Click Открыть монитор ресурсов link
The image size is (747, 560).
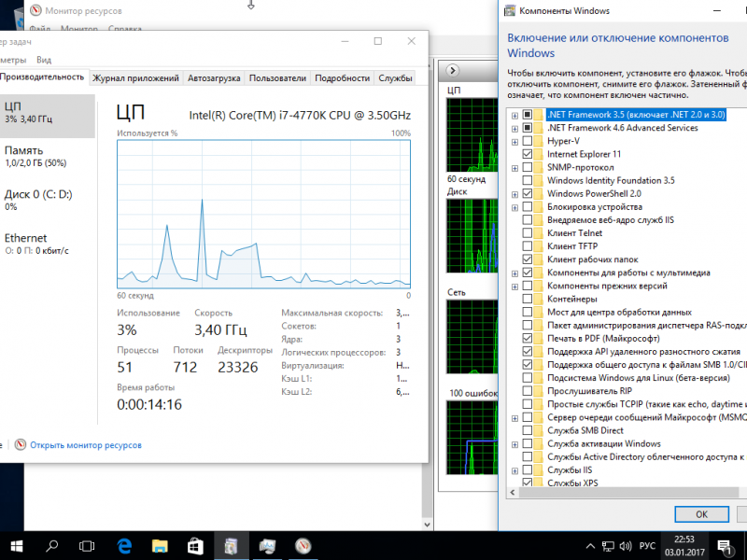(x=86, y=445)
